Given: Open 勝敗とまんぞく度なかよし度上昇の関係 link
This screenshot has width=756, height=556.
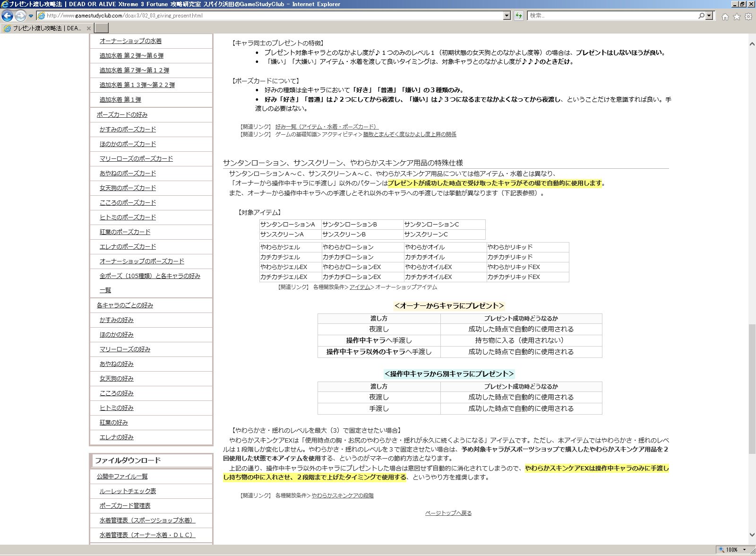Looking at the screenshot, I should (x=410, y=134).
